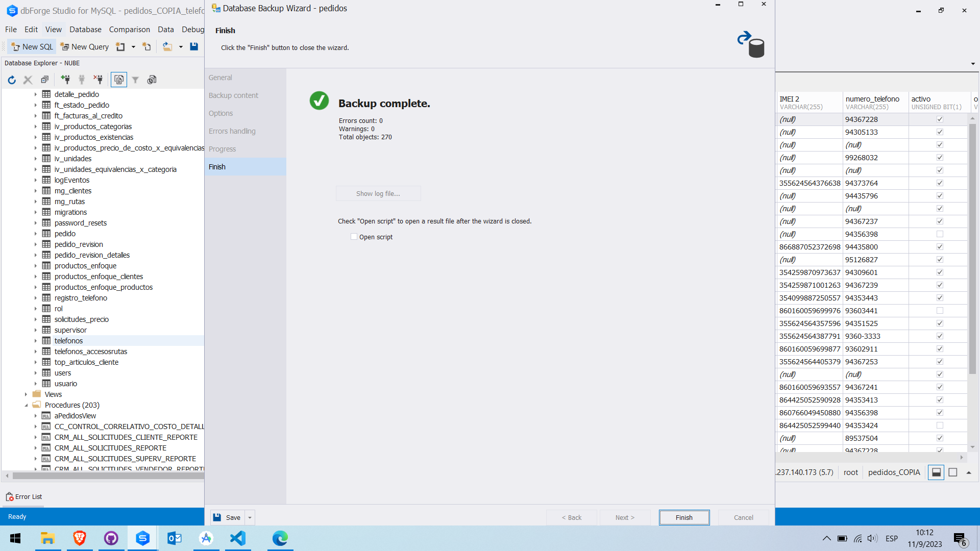Click the grey plug connect icon

pos(82,80)
